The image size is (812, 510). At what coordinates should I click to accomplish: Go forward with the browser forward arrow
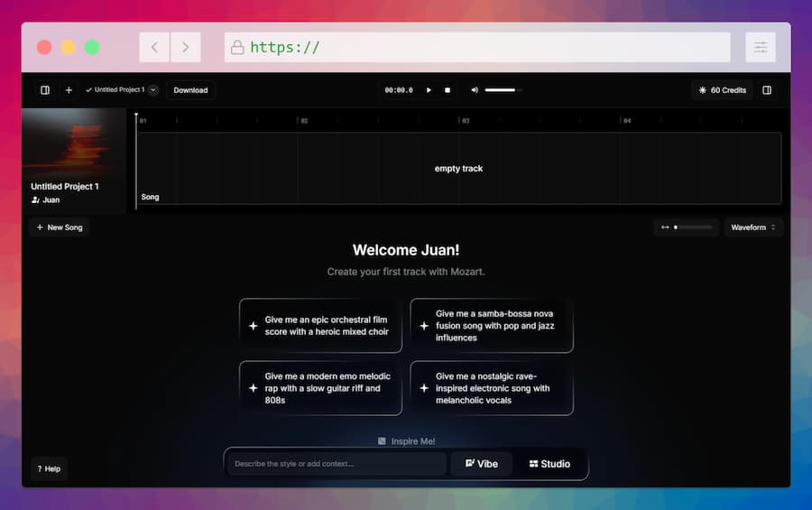click(x=185, y=47)
